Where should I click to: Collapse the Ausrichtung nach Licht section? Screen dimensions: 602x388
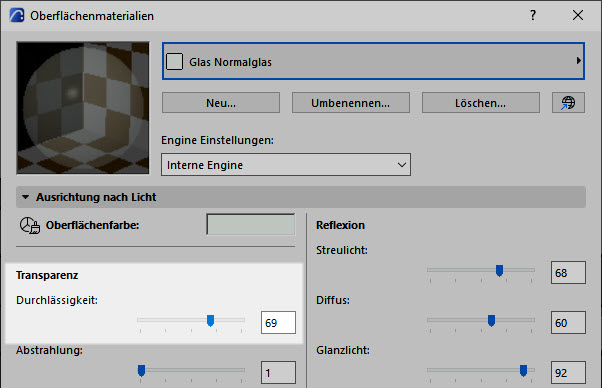tap(25, 197)
